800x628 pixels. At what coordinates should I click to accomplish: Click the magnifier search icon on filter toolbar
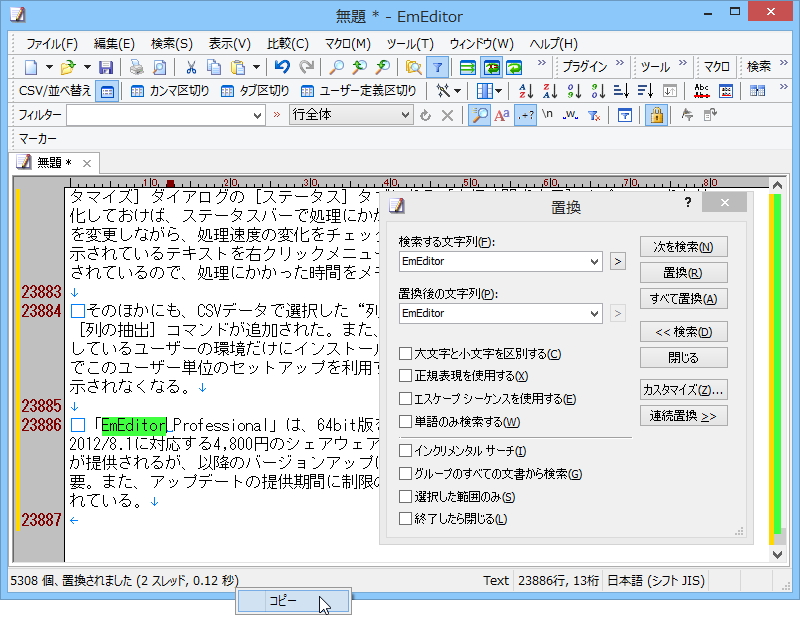[478, 115]
